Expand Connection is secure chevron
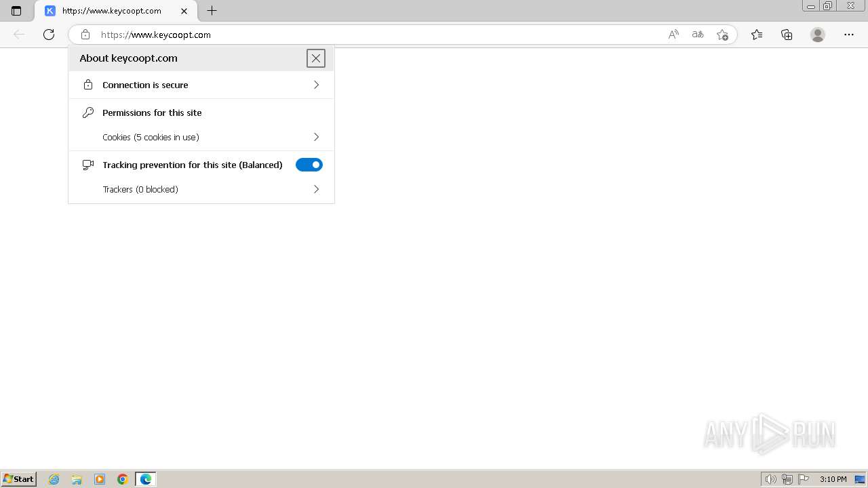Screen dimensions: 868x488 pos(316,85)
